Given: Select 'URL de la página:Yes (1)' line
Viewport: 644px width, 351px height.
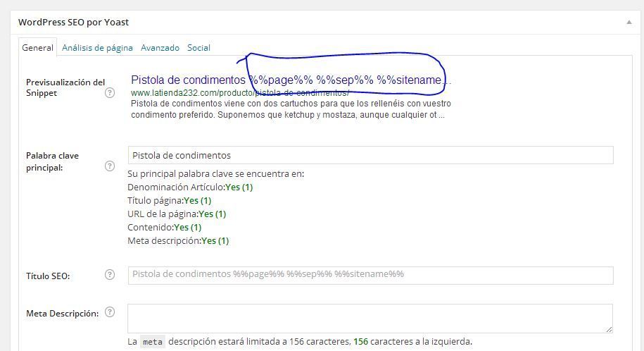Looking at the screenshot, I should 177,214.
